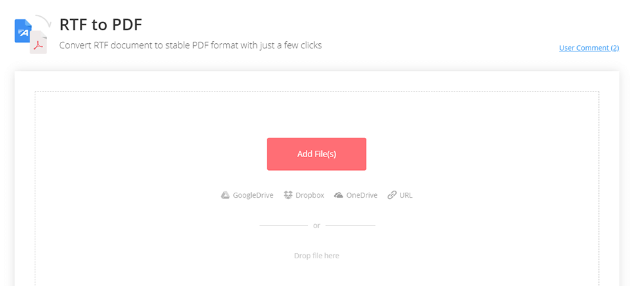Click the "Drop file here" text

pyautogui.click(x=316, y=256)
